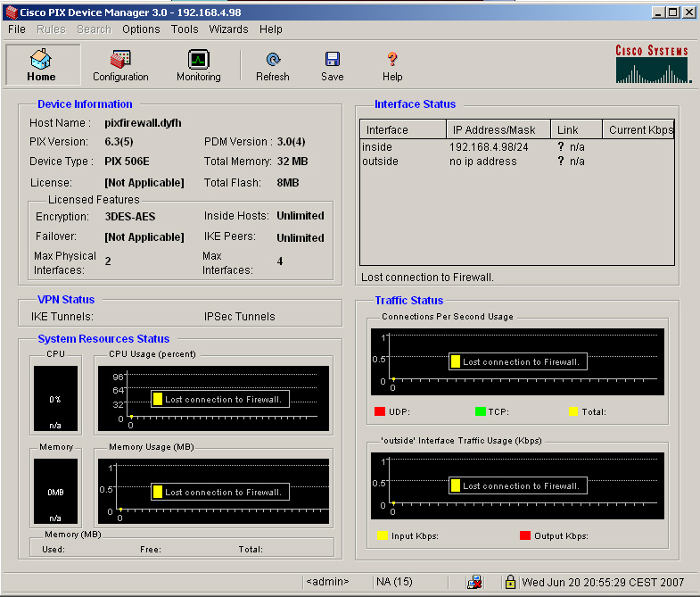
Task: Click the padlock icon in status bar
Action: click(510, 582)
